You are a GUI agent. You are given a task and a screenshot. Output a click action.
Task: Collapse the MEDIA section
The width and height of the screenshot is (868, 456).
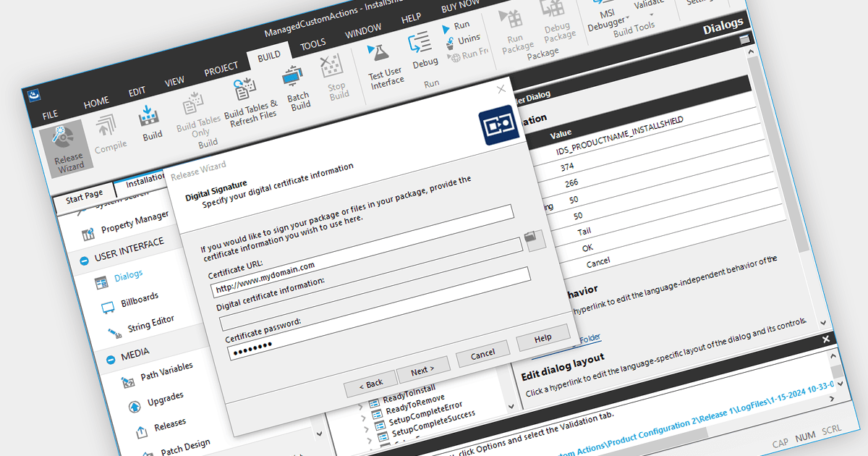tap(111, 360)
